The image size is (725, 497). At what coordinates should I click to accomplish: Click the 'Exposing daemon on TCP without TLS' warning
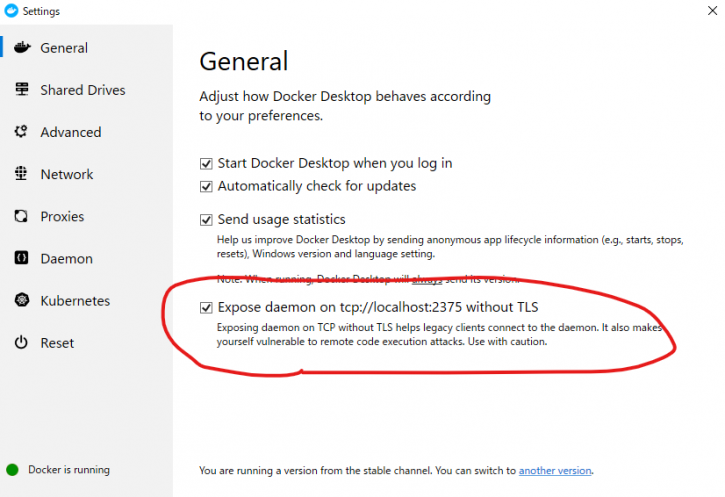point(439,334)
